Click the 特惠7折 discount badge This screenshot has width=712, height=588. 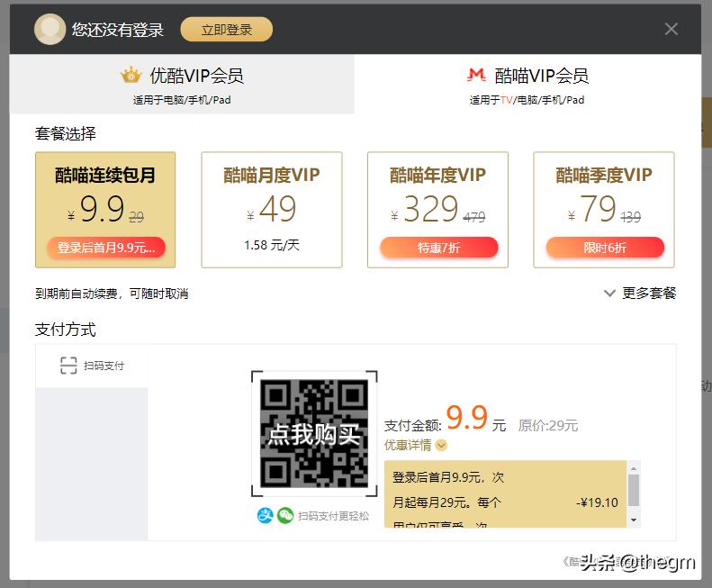click(x=438, y=248)
